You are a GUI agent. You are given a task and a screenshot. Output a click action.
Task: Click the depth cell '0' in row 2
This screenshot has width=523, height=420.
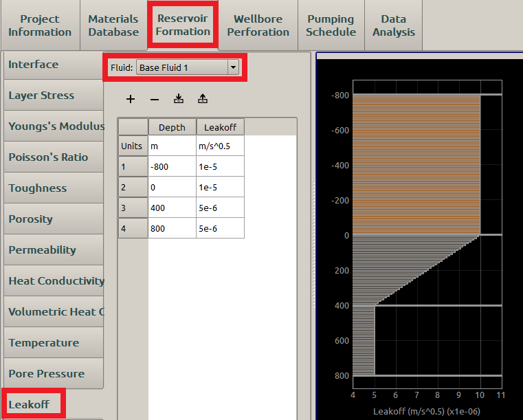click(x=172, y=187)
